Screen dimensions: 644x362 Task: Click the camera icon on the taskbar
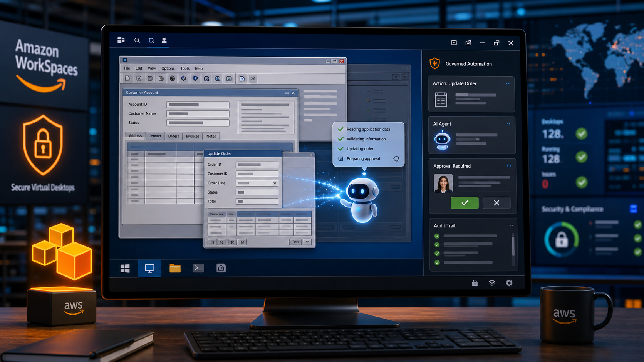221,268
